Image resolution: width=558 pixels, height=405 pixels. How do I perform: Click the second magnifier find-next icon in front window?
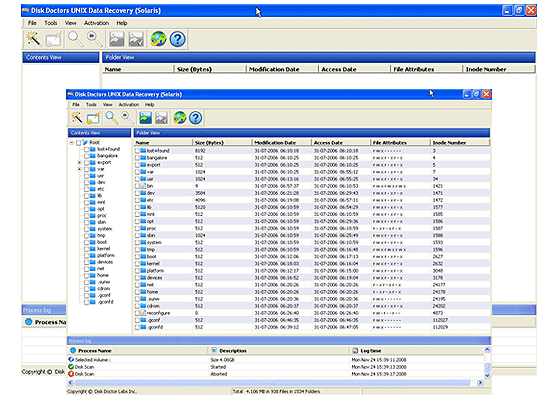click(x=127, y=117)
